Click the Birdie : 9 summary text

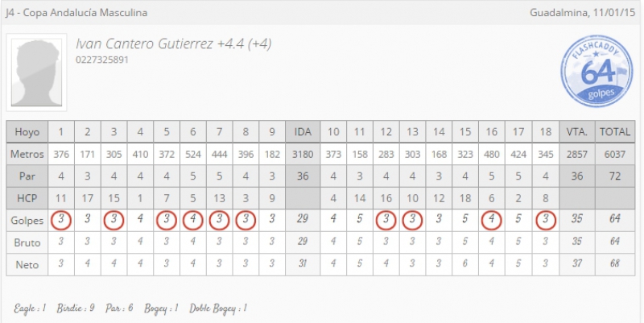(x=76, y=309)
